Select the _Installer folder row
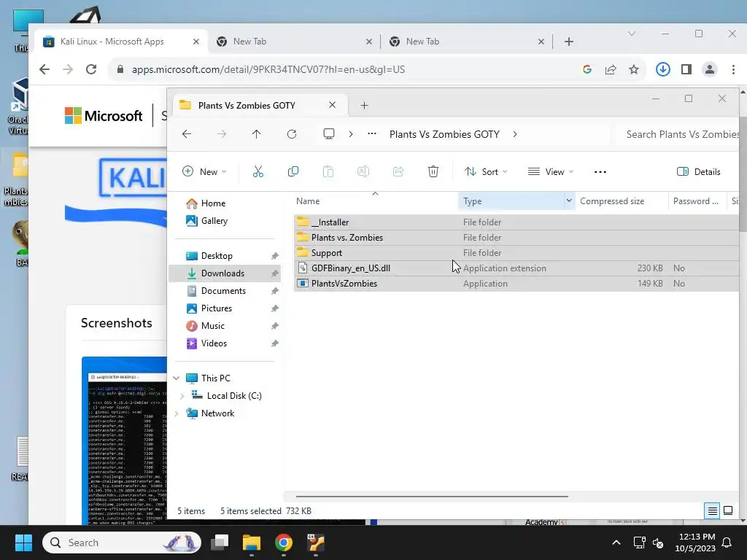This screenshot has height=560, width=747. coord(516,222)
